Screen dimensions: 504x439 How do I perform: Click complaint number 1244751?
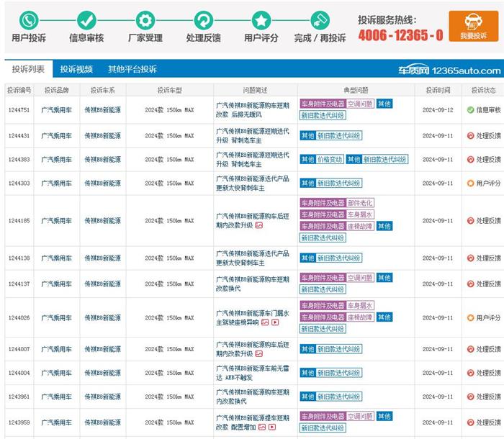(19, 110)
